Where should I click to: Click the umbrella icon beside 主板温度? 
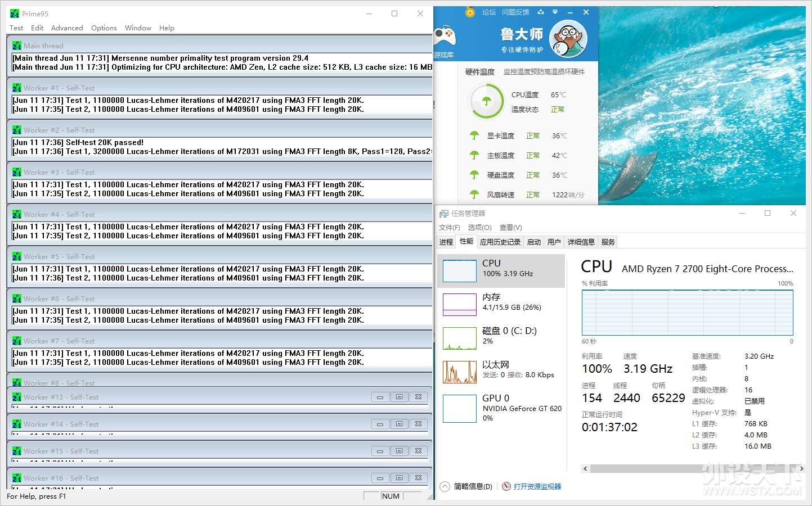pos(474,155)
